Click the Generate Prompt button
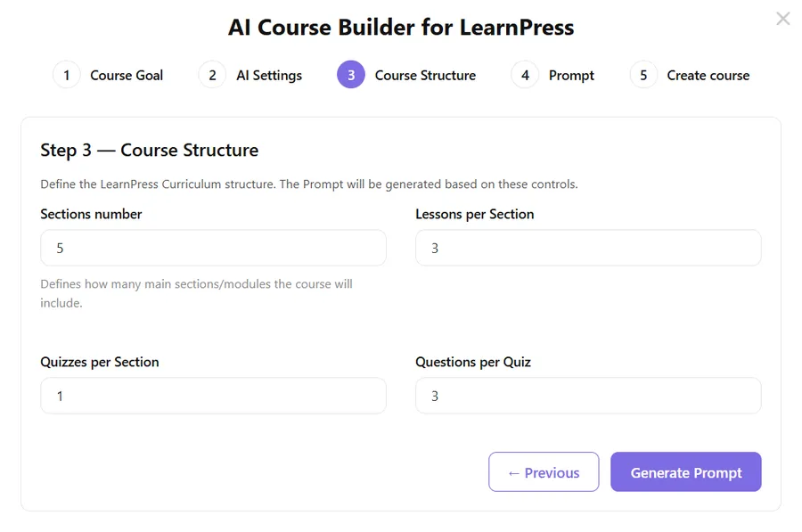 click(x=685, y=472)
